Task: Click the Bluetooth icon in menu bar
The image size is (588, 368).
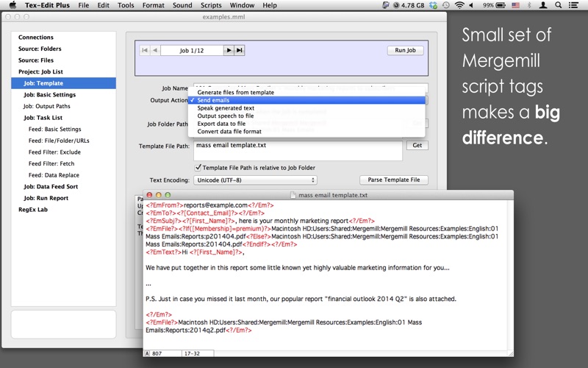Action: [x=529, y=5]
